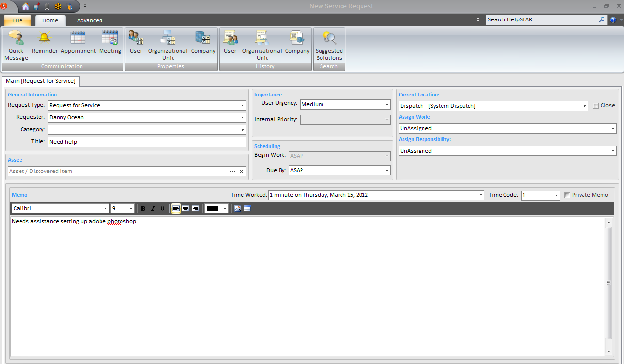This screenshot has width=624, height=364.
Task: Change User Urgency from Medium
Action: 387,104
